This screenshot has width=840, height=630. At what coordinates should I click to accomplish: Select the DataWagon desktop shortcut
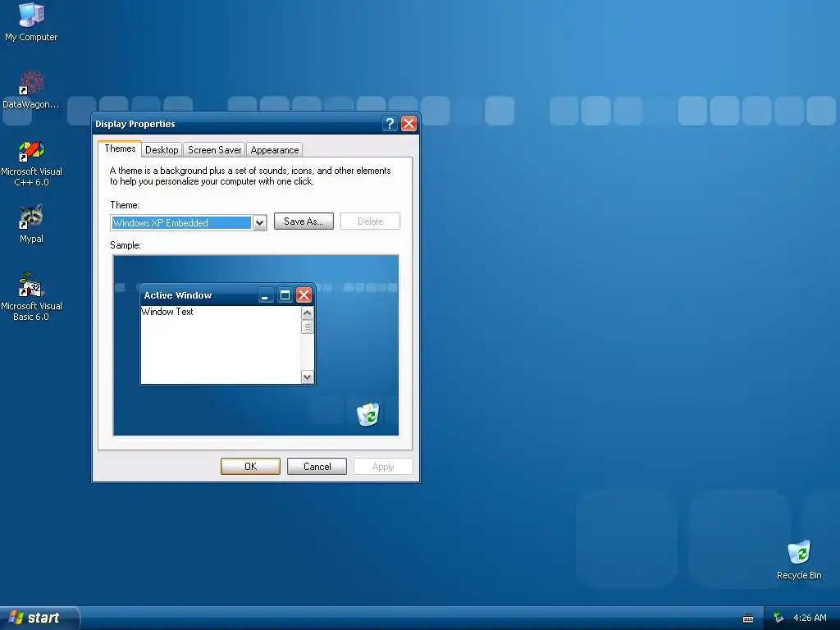[31, 89]
